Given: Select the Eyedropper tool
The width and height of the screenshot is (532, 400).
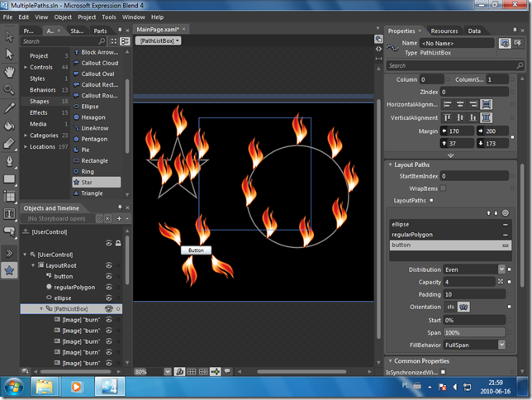Looking at the screenshot, I should (x=9, y=108).
